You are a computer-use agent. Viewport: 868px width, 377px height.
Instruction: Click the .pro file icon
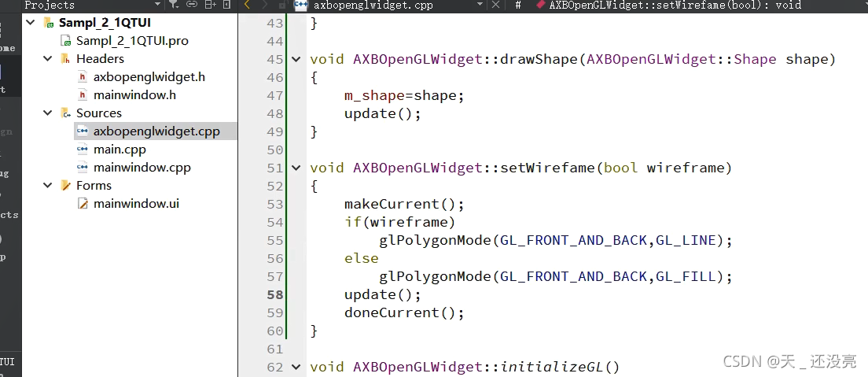[65, 41]
